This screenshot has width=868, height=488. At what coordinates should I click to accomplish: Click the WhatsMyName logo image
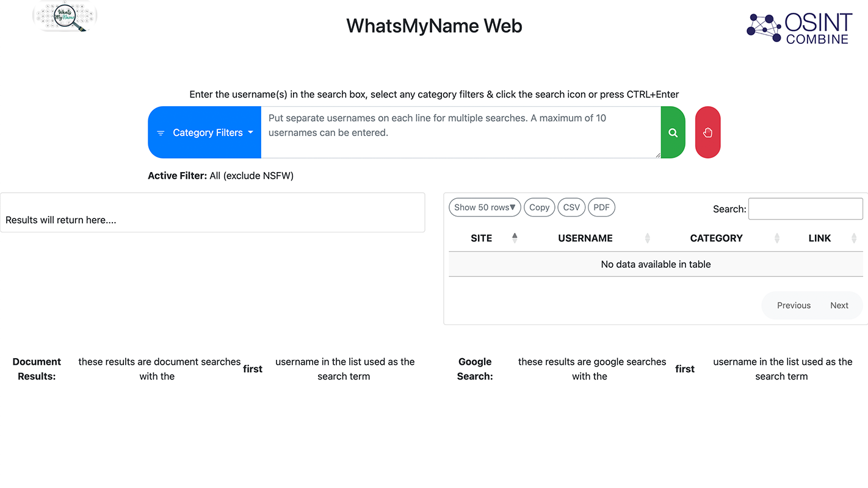click(65, 16)
